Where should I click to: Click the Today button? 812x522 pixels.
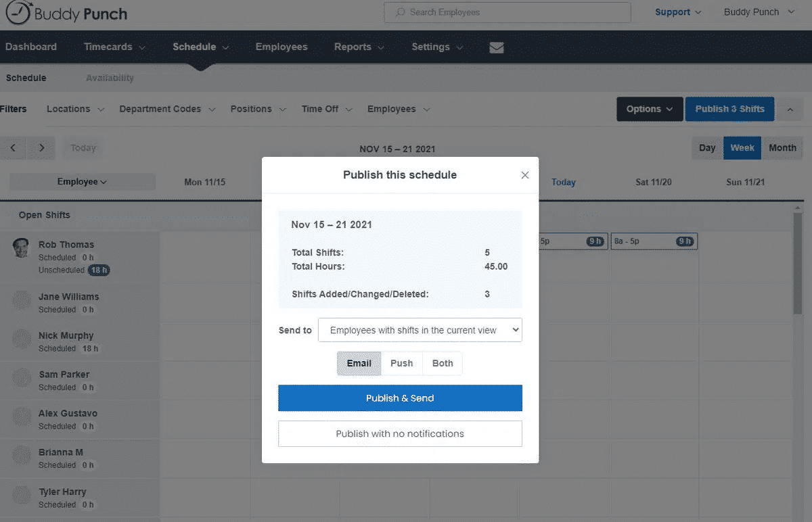[x=83, y=148]
